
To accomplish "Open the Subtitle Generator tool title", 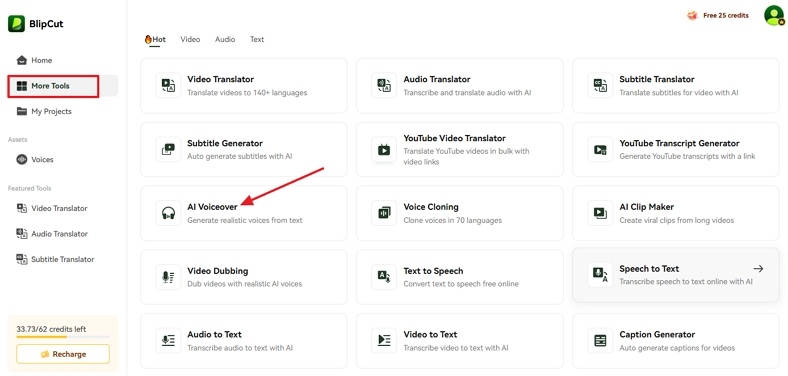I will (x=225, y=143).
